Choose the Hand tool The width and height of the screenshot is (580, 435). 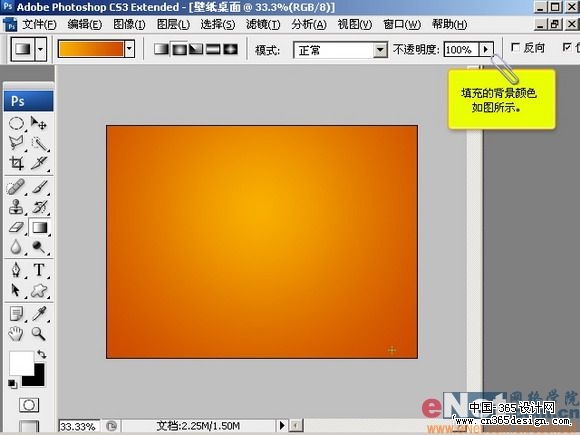16,334
